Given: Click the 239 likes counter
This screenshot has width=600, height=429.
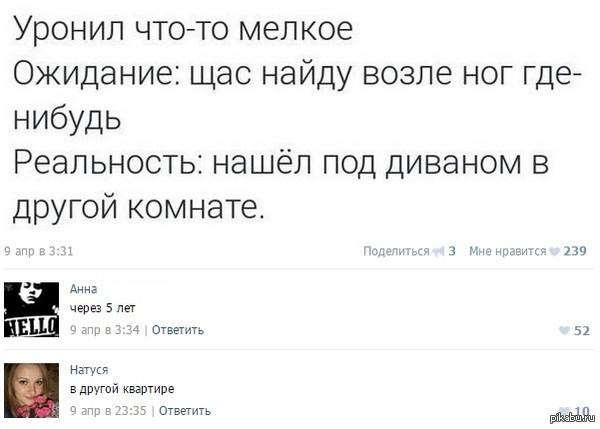Looking at the screenshot, I should [575, 251].
